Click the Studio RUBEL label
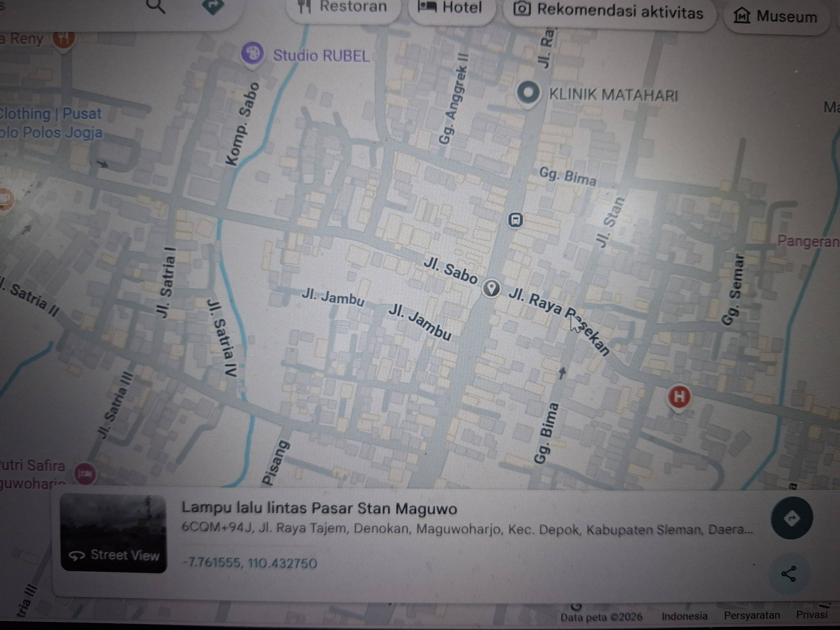 321,56
